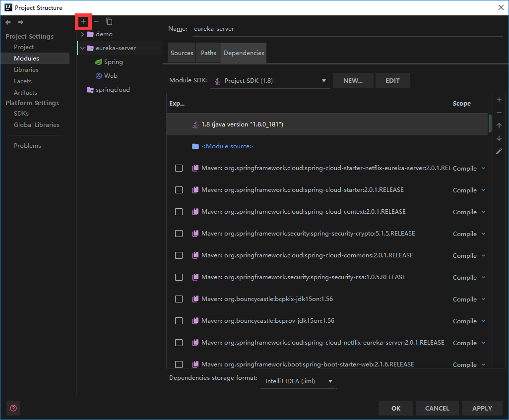509x420 pixels.
Task: Click the Remove Module minus icon
Action: 95,21
